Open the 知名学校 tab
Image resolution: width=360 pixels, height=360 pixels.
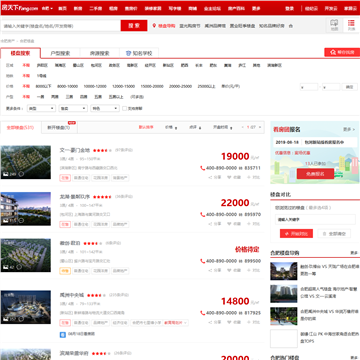coord(139,53)
